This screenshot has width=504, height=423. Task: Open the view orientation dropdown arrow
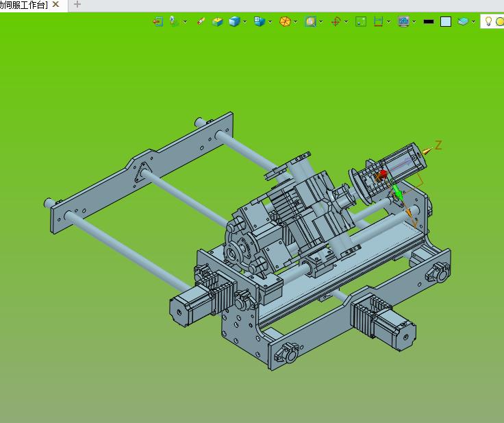270,22
